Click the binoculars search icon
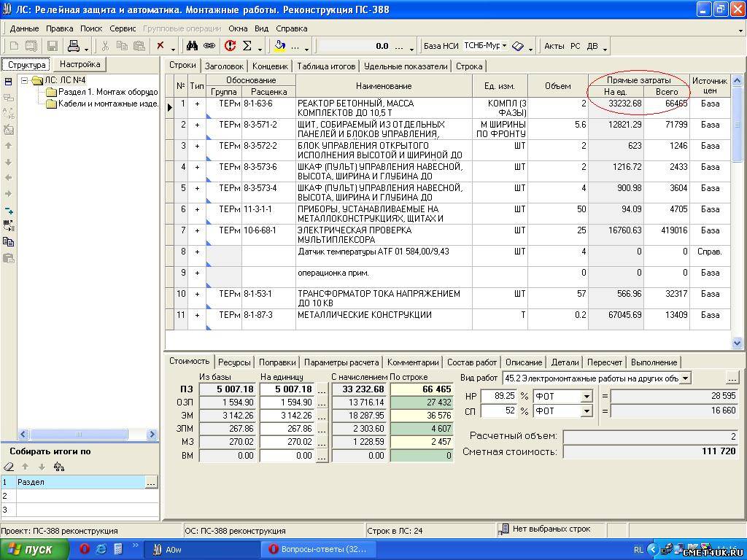Image resolution: width=747 pixels, height=560 pixels. pyautogui.click(x=192, y=46)
